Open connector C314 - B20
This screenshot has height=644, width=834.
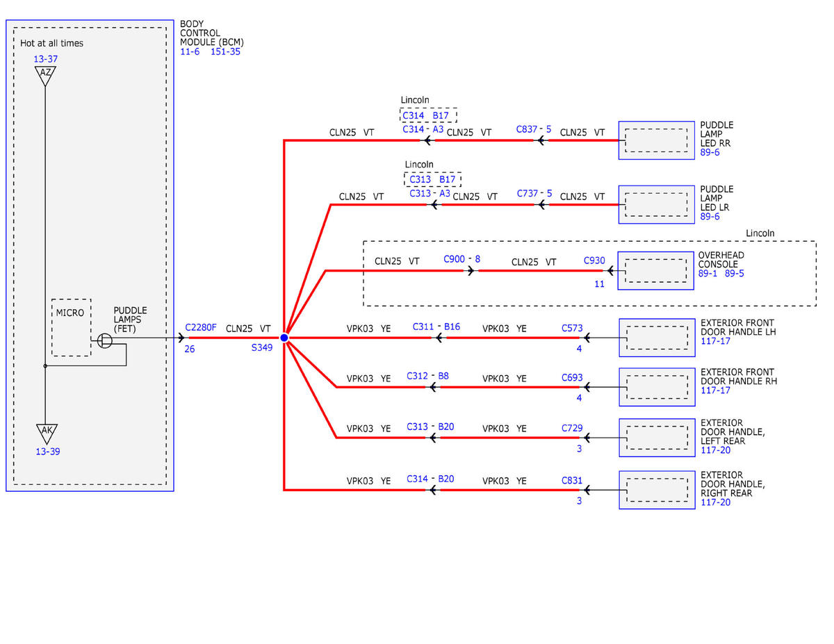(430, 479)
